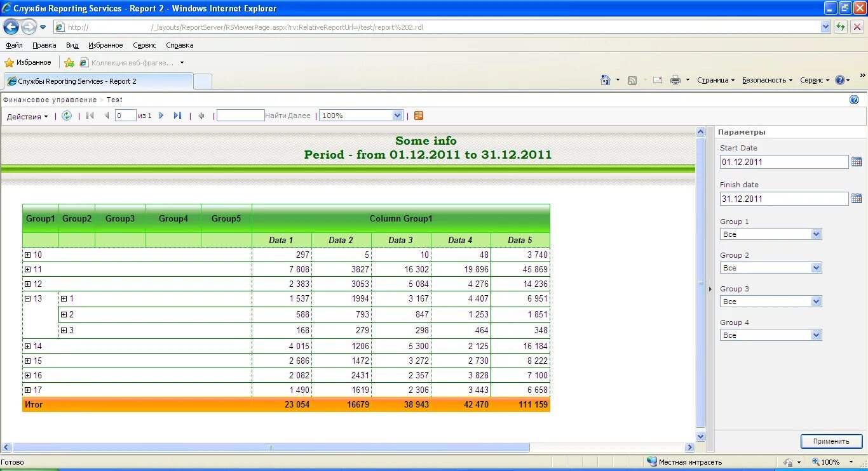
Task: Expand row 17 in the report
Action: (27, 390)
